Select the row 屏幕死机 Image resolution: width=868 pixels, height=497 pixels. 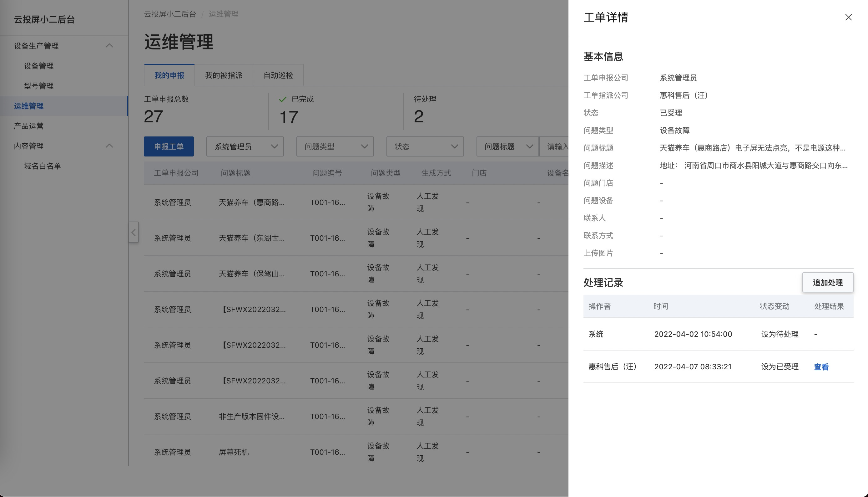(356, 452)
